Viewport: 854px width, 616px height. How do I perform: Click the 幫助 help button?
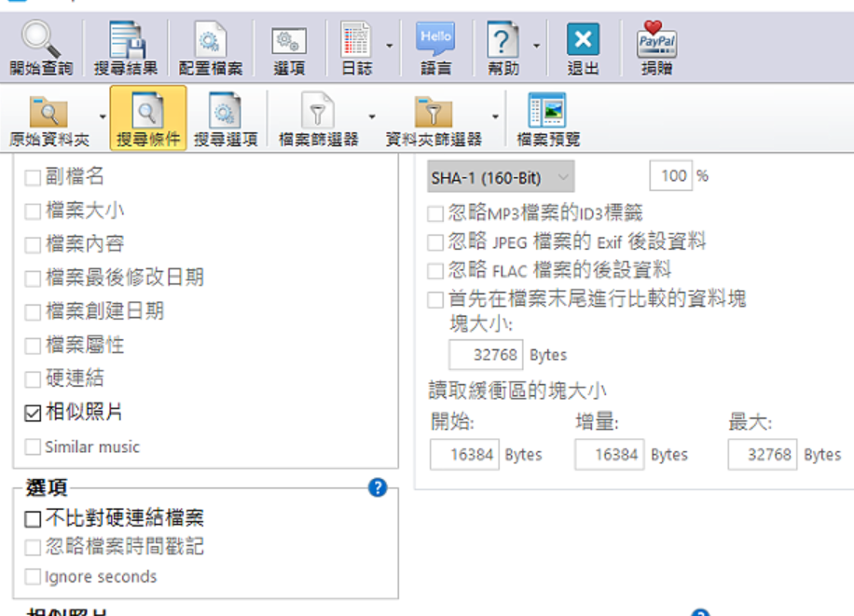tap(503, 48)
